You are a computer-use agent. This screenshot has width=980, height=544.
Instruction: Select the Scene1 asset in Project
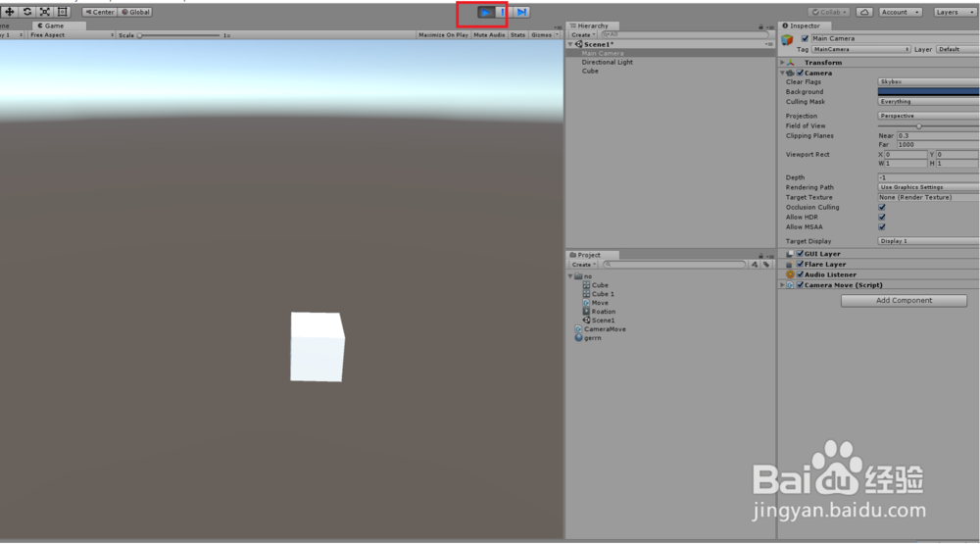(598, 321)
